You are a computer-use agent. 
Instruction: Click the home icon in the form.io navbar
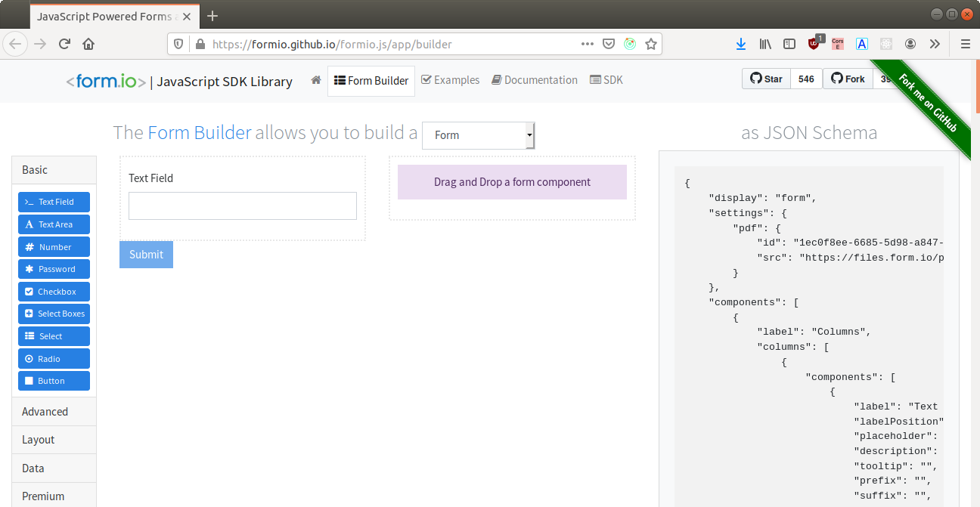click(315, 79)
